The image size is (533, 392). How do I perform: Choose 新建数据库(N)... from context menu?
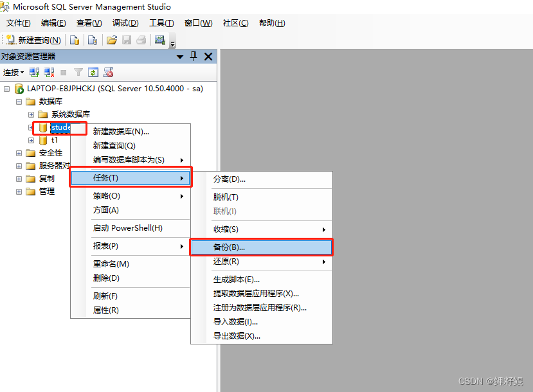click(x=131, y=132)
